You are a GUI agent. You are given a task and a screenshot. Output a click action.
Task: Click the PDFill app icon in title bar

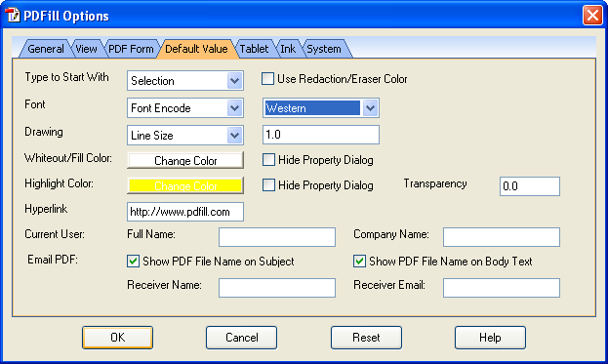click(x=13, y=15)
